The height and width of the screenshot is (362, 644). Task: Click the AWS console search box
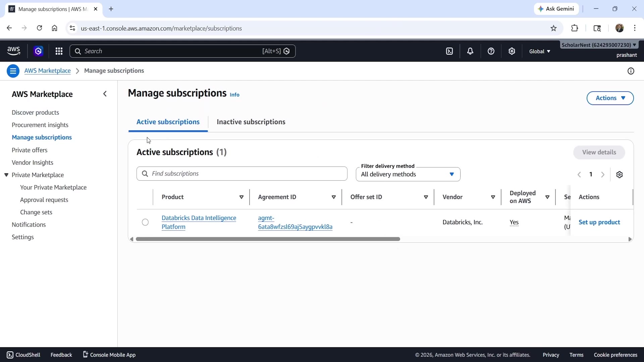click(x=182, y=51)
